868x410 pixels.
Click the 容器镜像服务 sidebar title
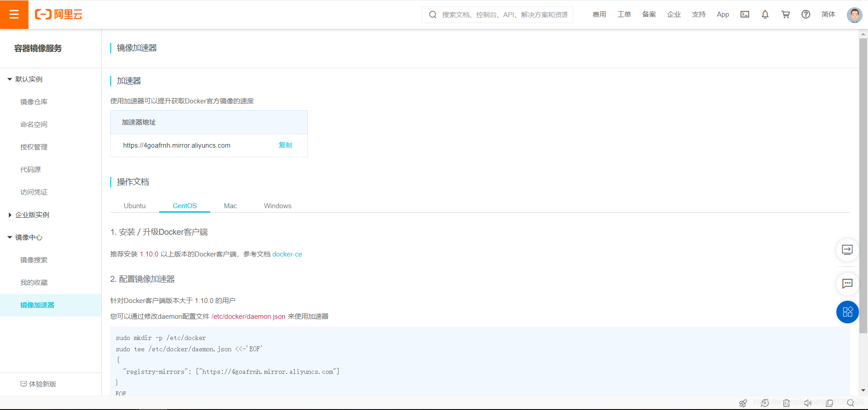point(38,48)
